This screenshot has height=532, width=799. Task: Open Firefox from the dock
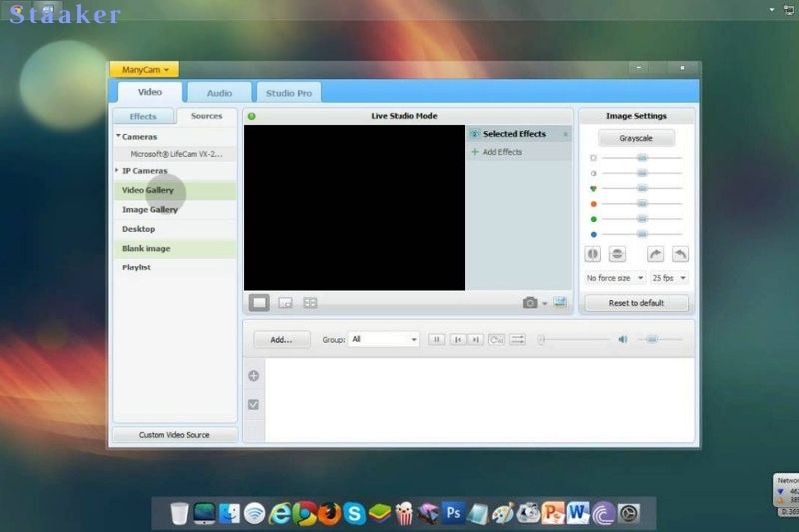[x=330, y=513]
